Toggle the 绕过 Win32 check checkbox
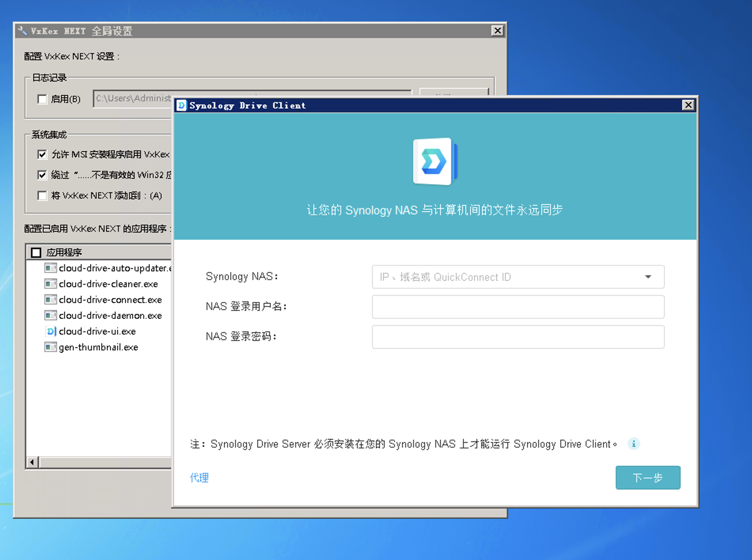Screen dimensions: 752x560 click(x=42, y=175)
